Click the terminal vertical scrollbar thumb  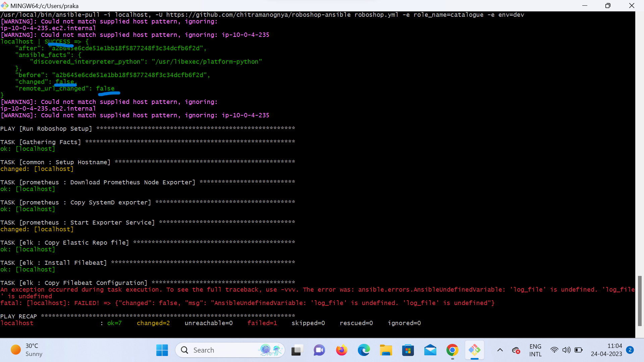click(640, 301)
